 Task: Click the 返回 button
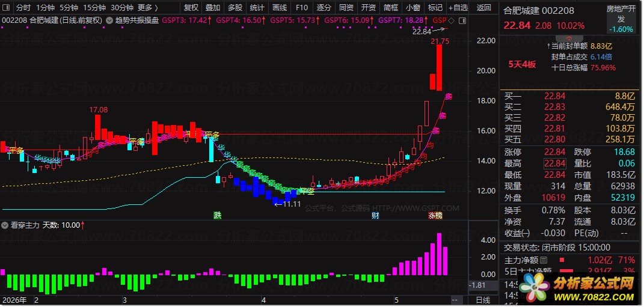(484, 7)
